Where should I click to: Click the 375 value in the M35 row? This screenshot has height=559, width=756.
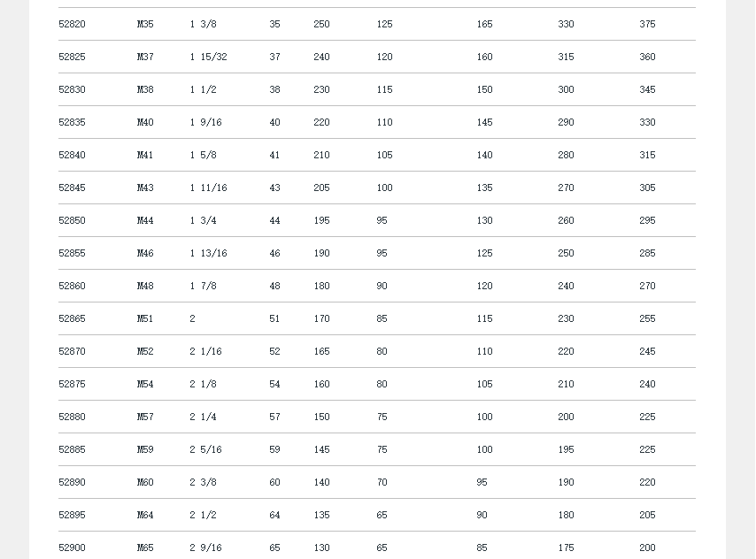point(647,25)
